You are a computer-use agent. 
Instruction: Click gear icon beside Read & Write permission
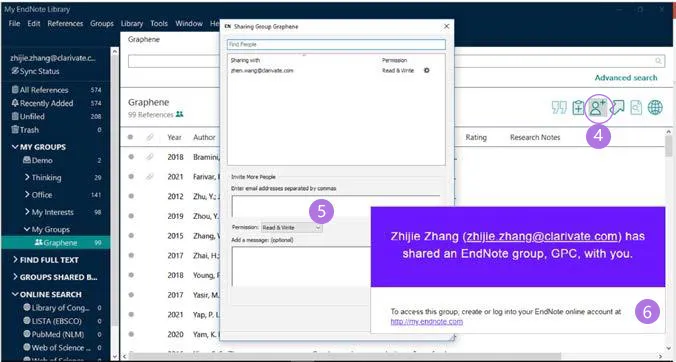426,70
